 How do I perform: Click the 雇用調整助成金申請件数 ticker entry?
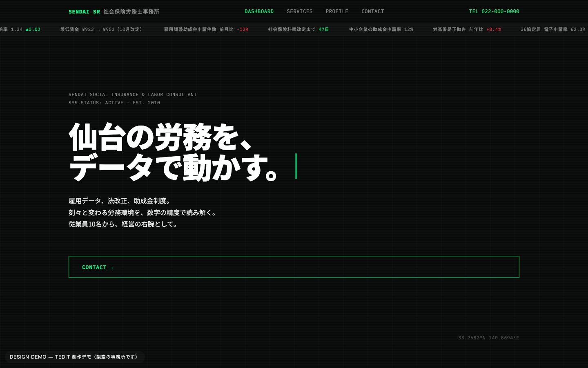206,29
